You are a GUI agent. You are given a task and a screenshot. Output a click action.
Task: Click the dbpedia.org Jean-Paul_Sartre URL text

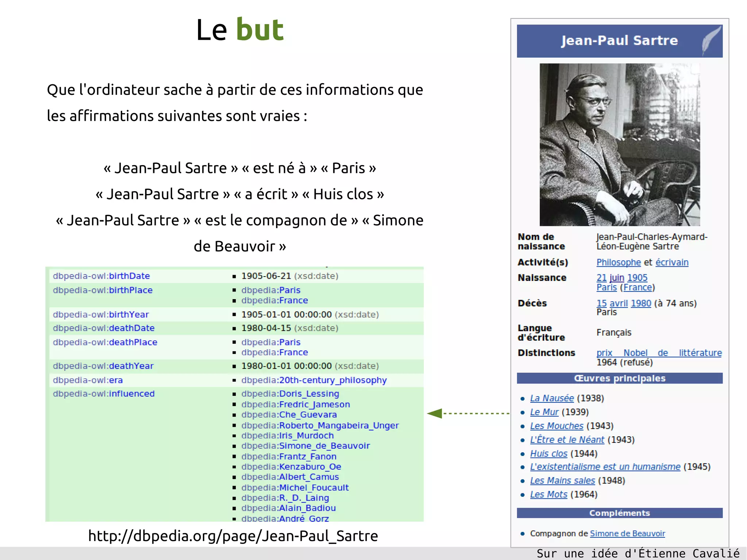[x=233, y=536]
